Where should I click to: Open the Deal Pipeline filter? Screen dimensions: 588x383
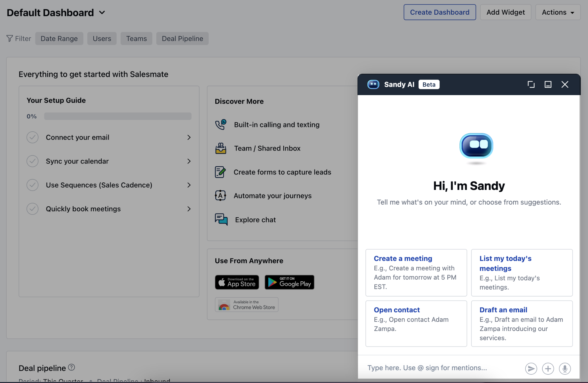(182, 39)
